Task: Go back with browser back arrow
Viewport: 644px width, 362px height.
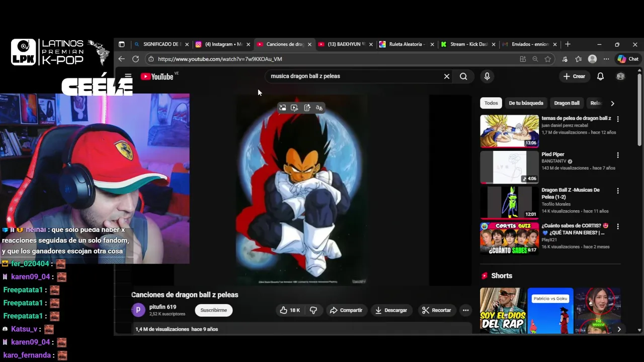Action: click(121, 59)
